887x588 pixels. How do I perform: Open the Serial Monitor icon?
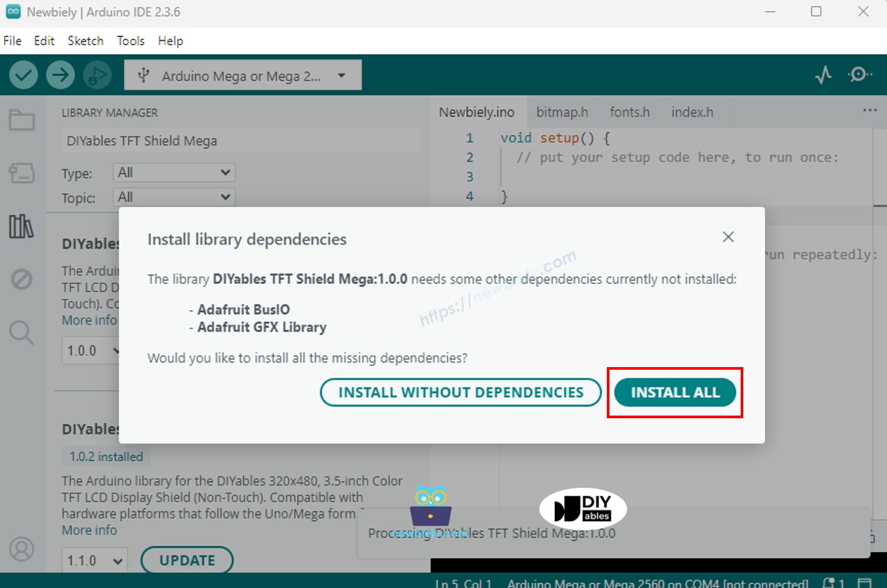click(x=859, y=74)
